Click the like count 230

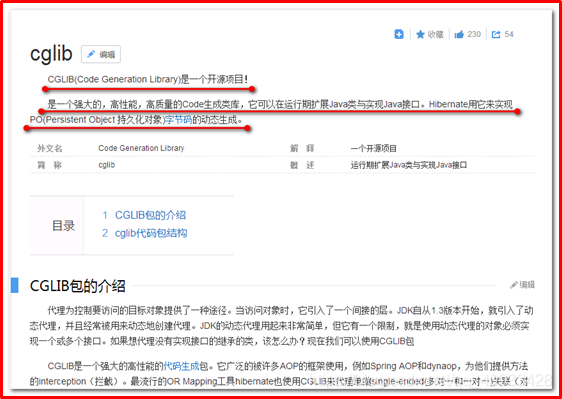(x=474, y=34)
